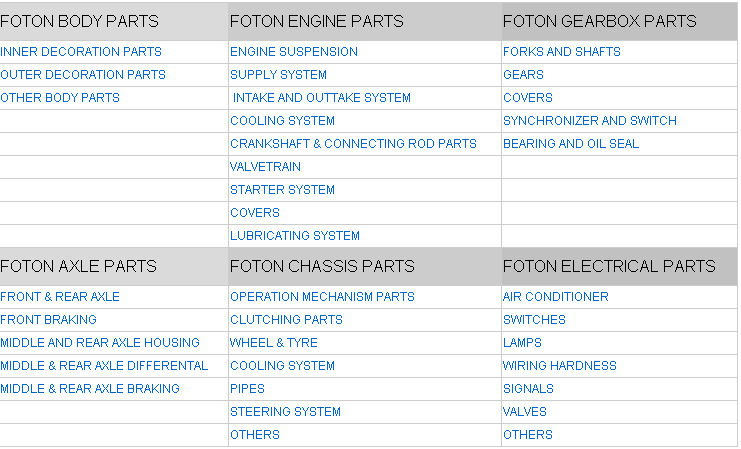Go to Middle & Rear Axle Differental
This screenshot has width=741, height=449.
coord(104,366)
